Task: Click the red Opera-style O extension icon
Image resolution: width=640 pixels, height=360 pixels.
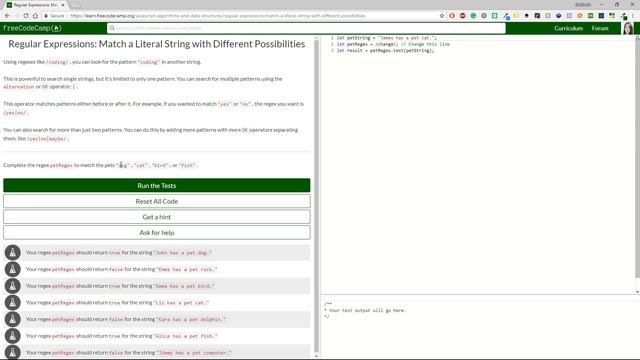Action: tap(452, 16)
